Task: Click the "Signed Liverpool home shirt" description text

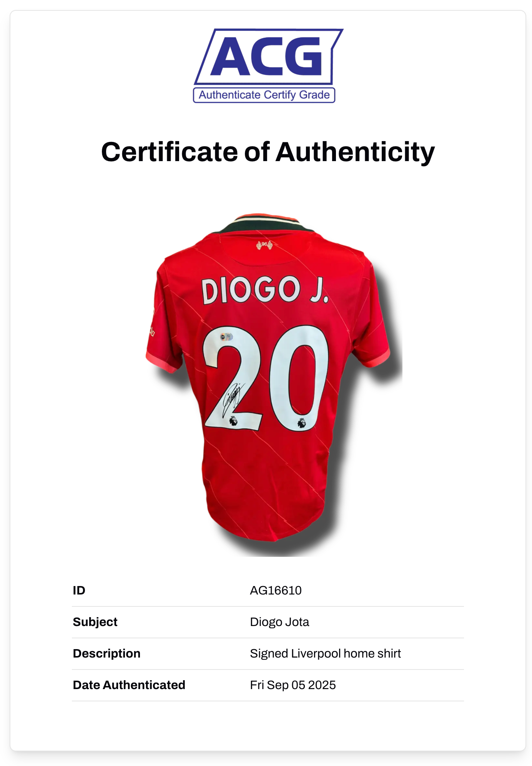Action: [x=325, y=653]
